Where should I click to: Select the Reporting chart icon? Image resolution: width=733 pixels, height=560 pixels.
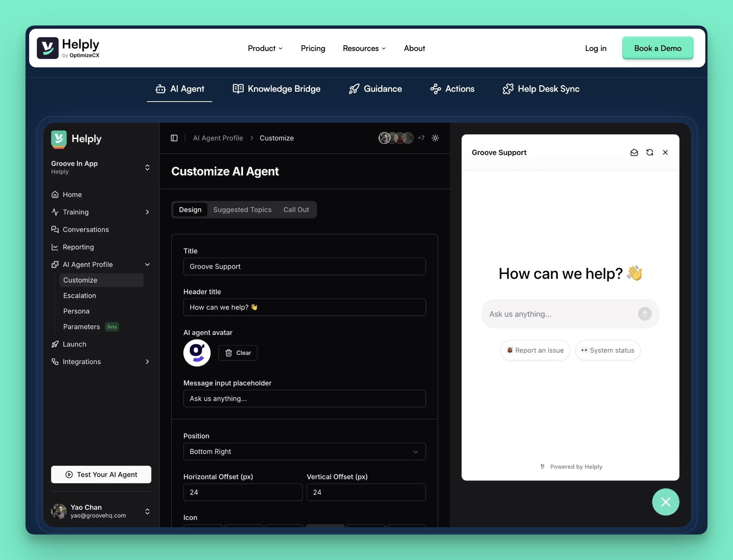coord(55,247)
